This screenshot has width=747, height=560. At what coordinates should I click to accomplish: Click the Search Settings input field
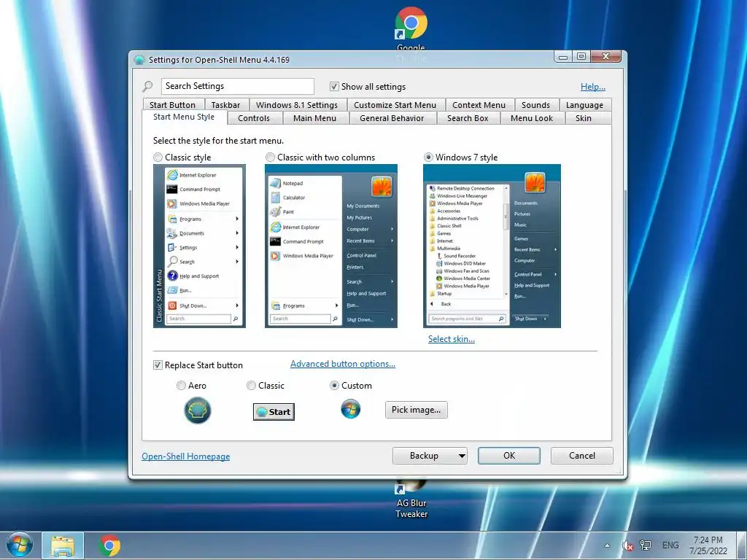click(x=238, y=86)
